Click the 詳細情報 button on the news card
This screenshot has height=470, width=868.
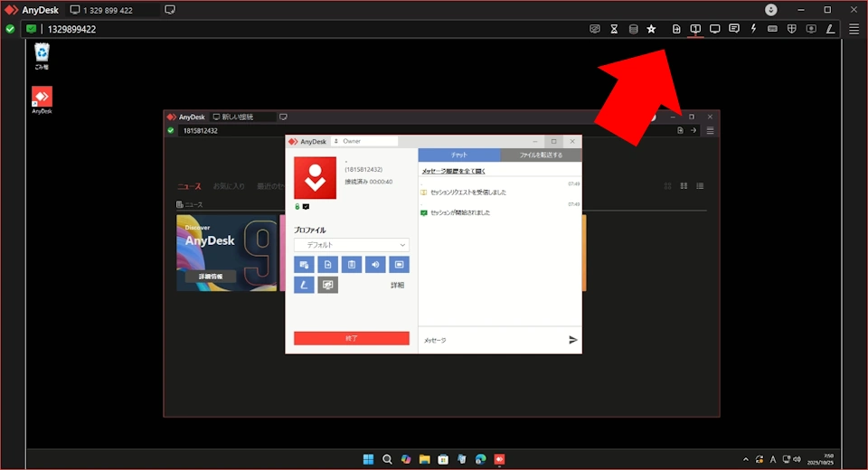[211, 277]
